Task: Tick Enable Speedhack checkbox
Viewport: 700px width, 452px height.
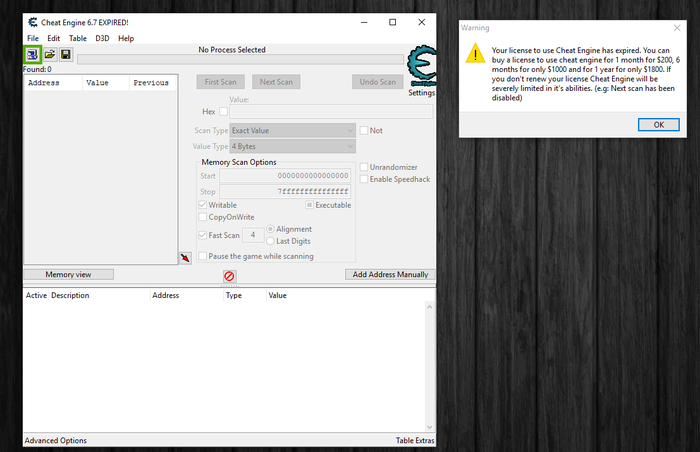Action: pyautogui.click(x=364, y=179)
